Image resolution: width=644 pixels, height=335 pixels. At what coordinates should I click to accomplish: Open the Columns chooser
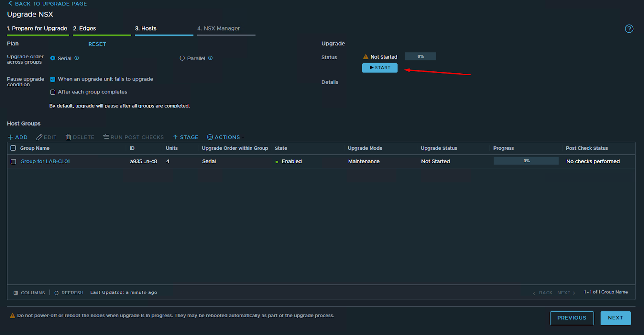(29, 293)
